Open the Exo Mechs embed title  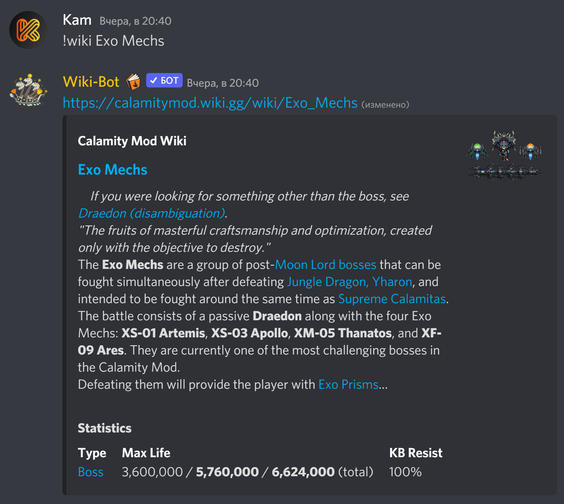(x=113, y=170)
